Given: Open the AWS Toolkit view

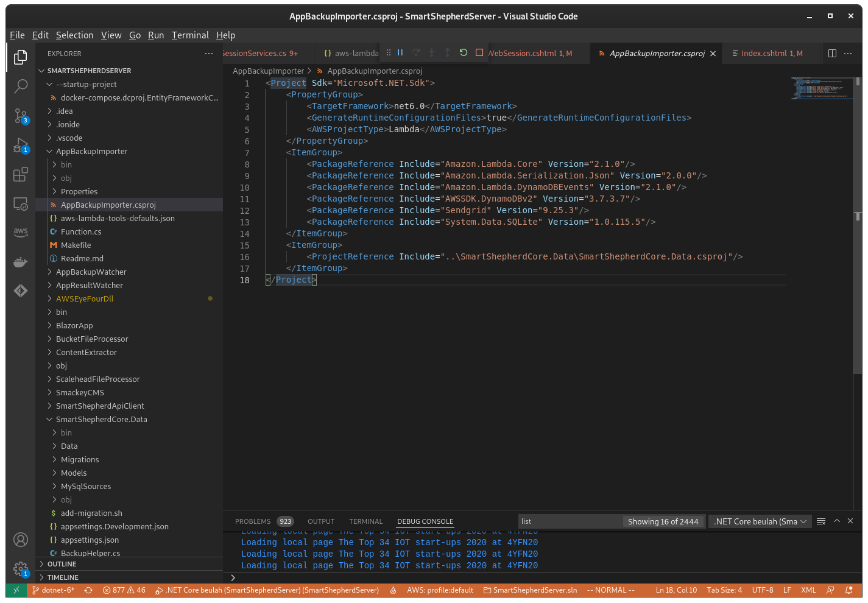Looking at the screenshot, I should point(21,232).
